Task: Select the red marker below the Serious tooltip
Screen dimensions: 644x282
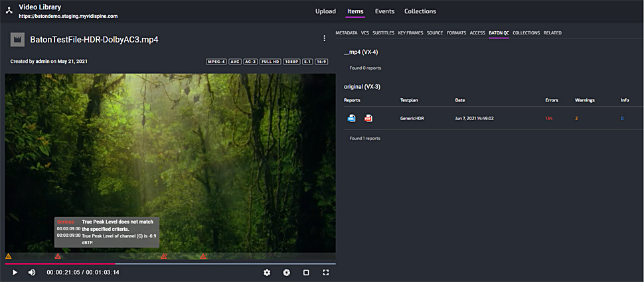Action: [58, 256]
